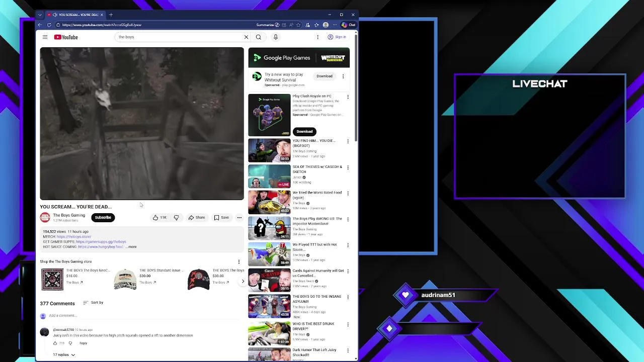Reply to @mrmak5700's comment
Viewport: 644px width, 362px height.
(83, 343)
